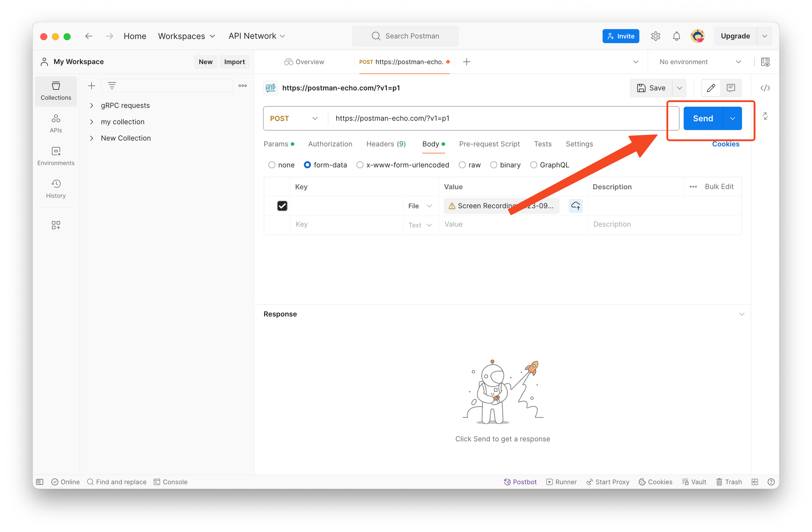Click the cloud upload icon next to file
This screenshot has height=532, width=812.
click(576, 206)
